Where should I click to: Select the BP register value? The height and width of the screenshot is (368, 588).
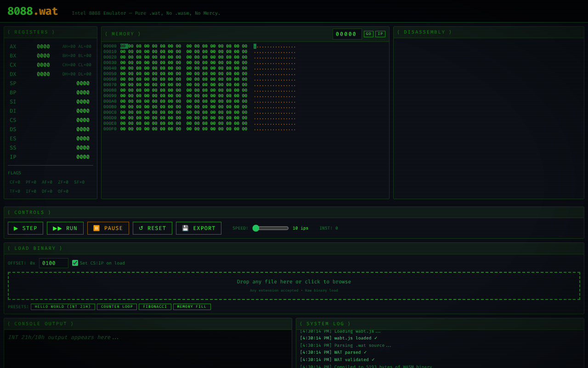click(x=83, y=92)
